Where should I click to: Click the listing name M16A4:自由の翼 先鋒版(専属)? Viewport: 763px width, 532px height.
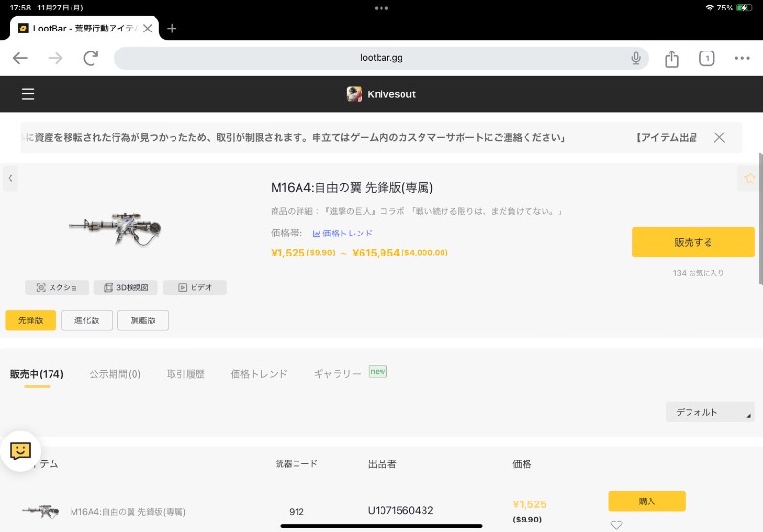(128, 512)
